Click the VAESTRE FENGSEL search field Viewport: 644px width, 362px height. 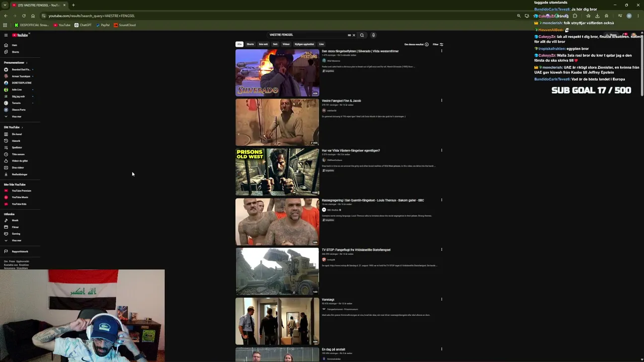(x=308, y=35)
